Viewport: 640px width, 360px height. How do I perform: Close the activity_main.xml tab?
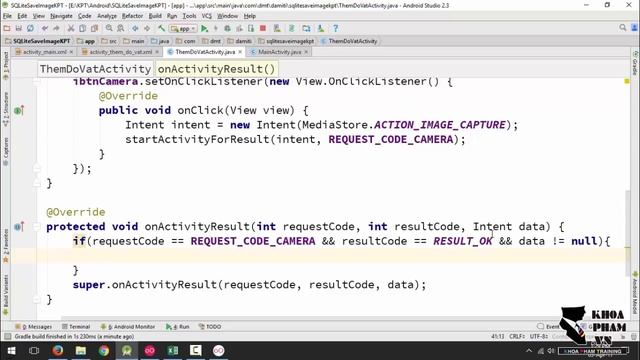click(71, 52)
